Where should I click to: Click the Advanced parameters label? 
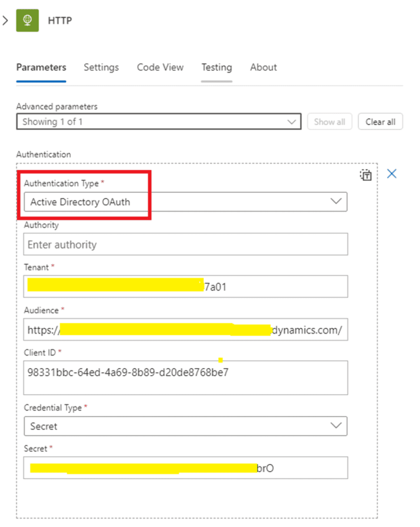(57, 107)
